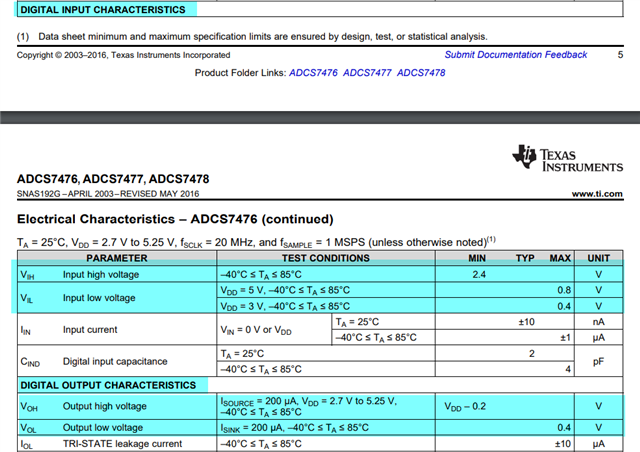Click 'Digital input capacitance' parameter text
The image size is (640, 452).
pyautogui.click(x=115, y=361)
